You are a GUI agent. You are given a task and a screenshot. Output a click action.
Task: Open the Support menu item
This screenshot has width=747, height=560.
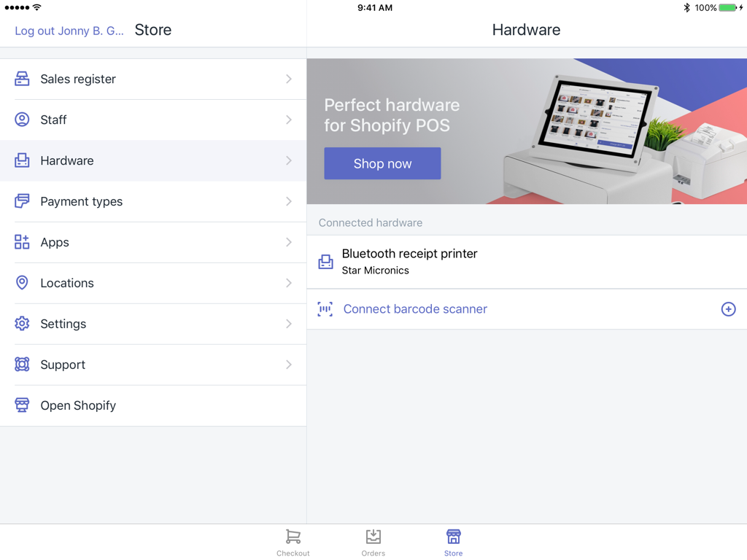[153, 365]
